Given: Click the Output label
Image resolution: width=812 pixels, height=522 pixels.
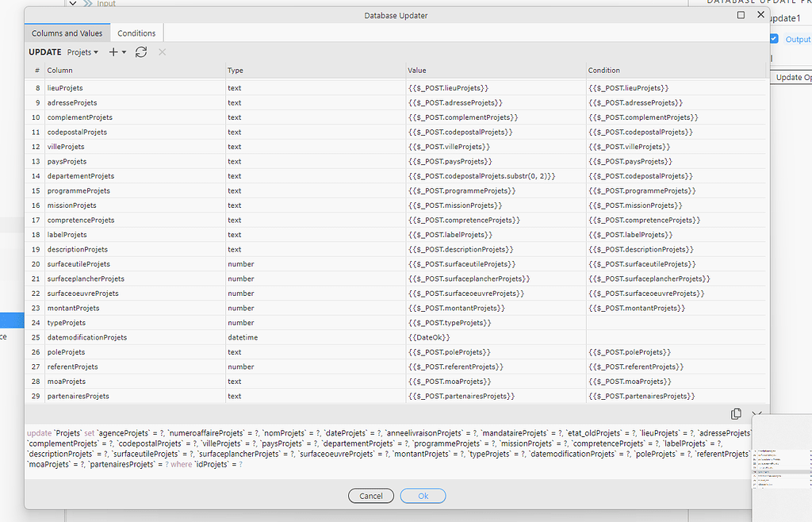Looking at the screenshot, I should point(797,38).
